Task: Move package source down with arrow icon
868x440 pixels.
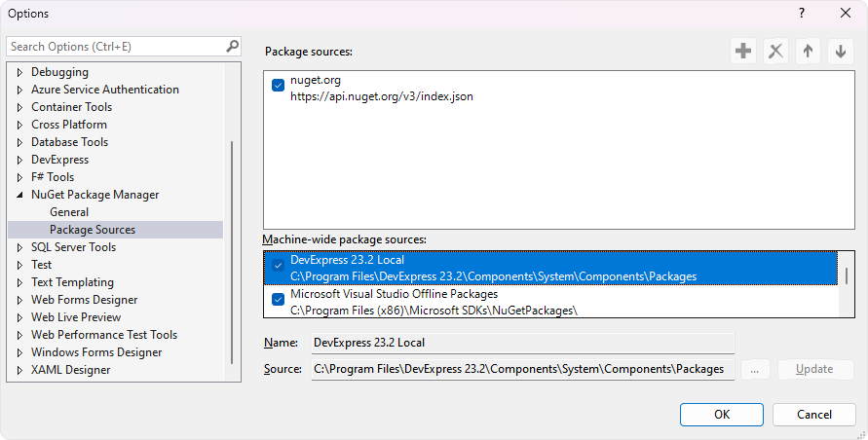Action: [x=841, y=51]
